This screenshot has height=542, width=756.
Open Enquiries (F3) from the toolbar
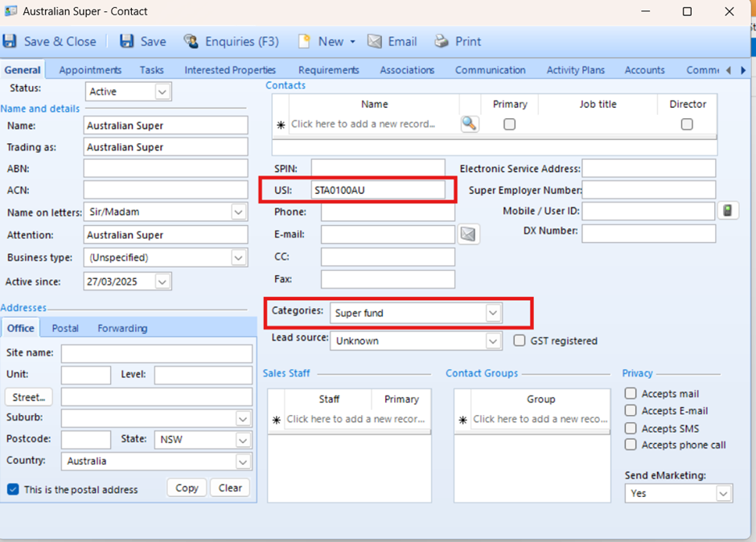(231, 42)
